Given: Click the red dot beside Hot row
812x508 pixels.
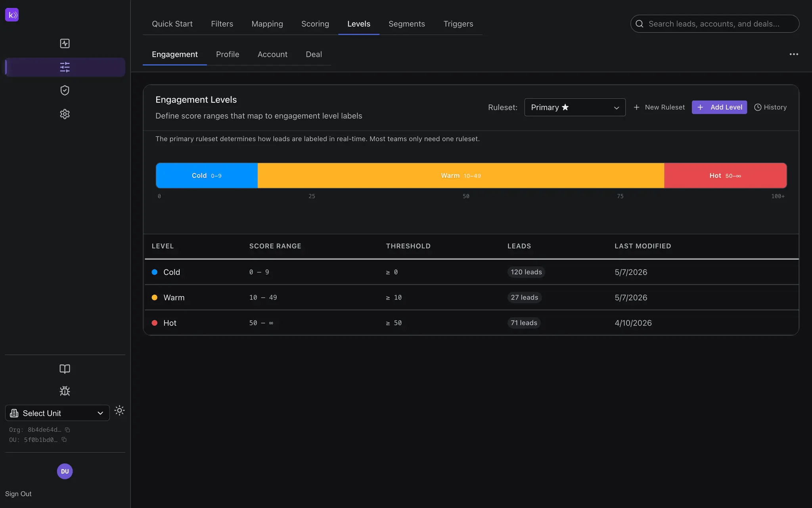Looking at the screenshot, I should pos(155,323).
